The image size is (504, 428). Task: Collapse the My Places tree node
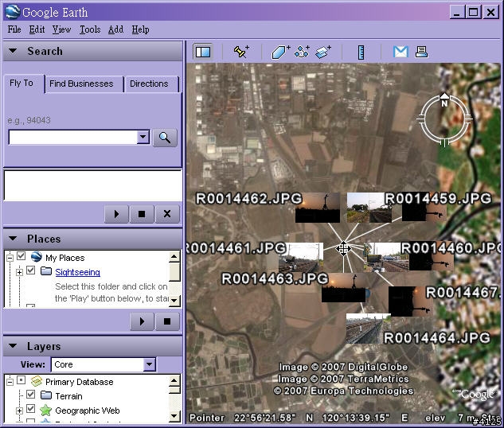tap(10, 258)
